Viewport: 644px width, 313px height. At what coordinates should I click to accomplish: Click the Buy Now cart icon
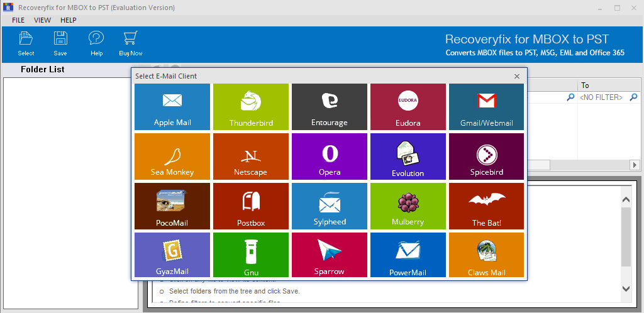[131, 43]
